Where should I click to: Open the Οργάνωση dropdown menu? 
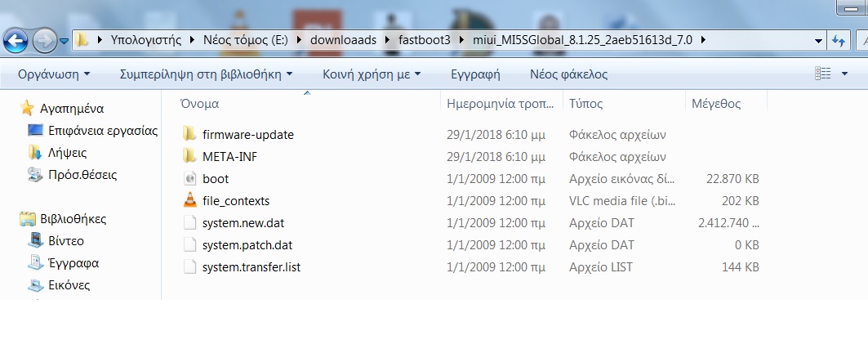[x=53, y=74]
